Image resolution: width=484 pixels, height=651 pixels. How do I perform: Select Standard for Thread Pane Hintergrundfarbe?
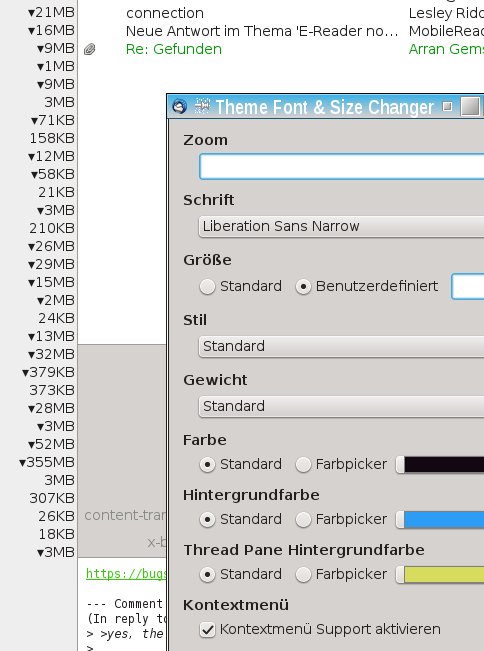point(207,575)
